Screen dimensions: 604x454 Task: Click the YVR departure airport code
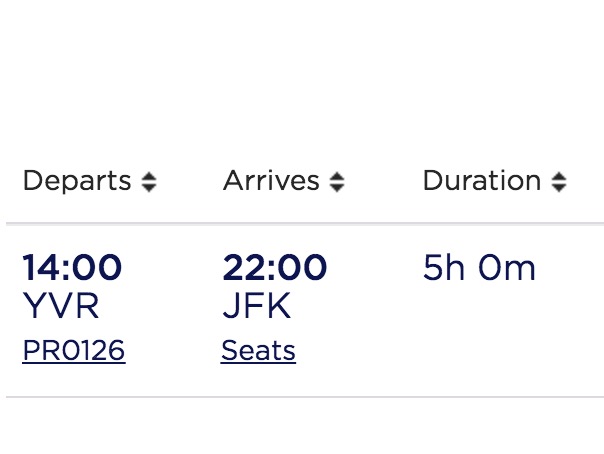tap(61, 305)
